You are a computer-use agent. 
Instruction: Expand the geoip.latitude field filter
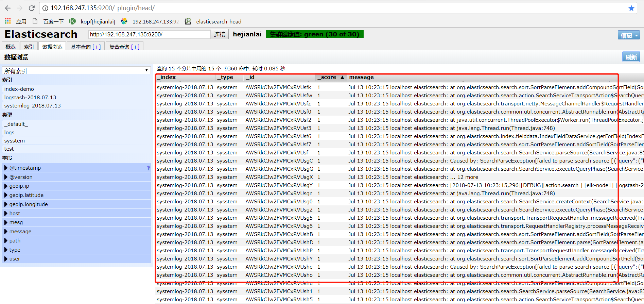(x=6, y=195)
